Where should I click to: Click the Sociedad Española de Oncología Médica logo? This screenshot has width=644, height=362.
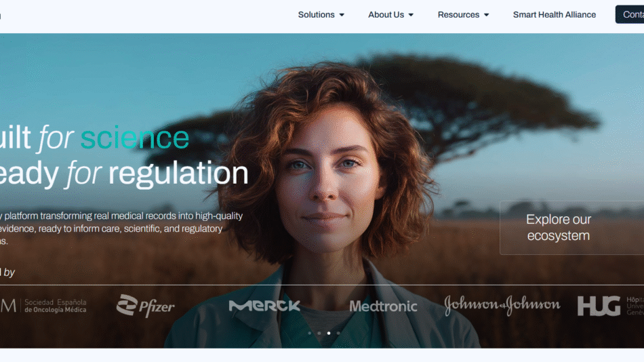click(x=43, y=306)
